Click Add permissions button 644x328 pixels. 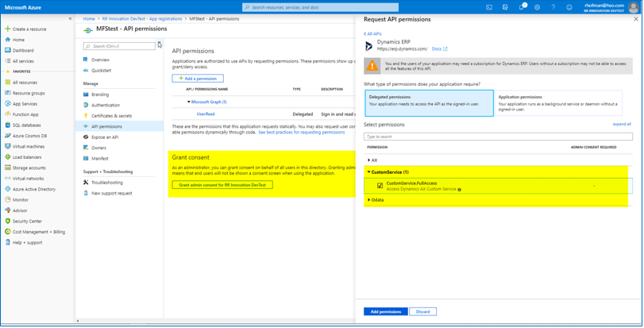(x=386, y=311)
